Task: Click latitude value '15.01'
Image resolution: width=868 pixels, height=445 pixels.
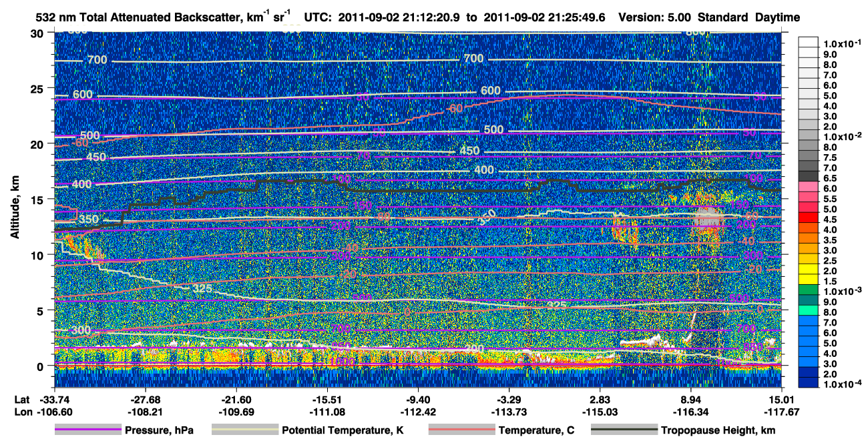Action: (x=781, y=399)
